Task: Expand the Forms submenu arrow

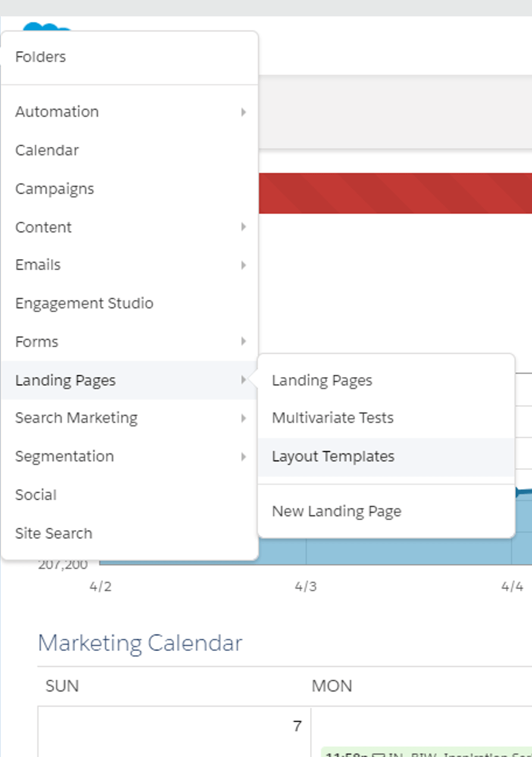Action: [x=243, y=341]
